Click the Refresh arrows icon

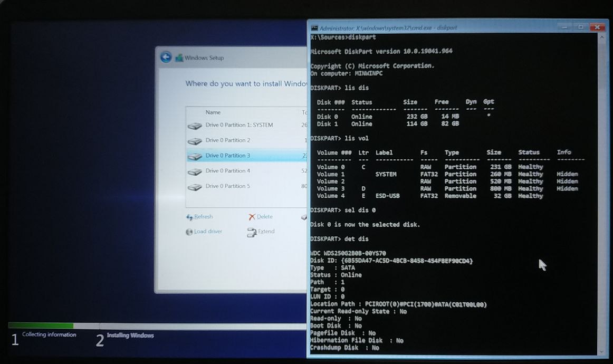pos(189,217)
